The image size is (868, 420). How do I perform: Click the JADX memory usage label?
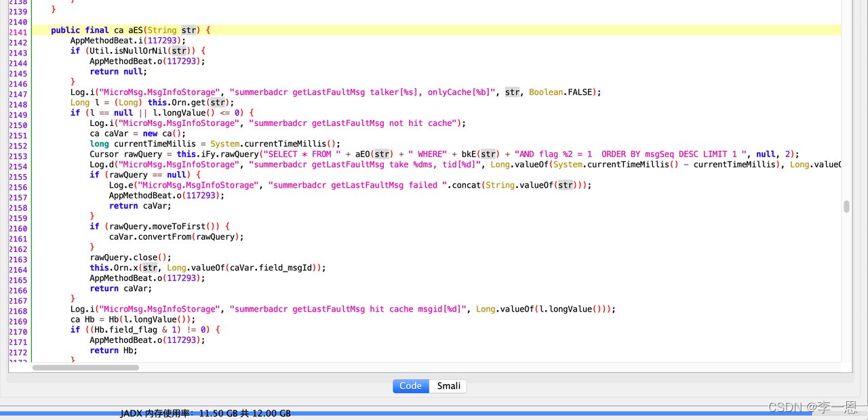(x=205, y=413)
